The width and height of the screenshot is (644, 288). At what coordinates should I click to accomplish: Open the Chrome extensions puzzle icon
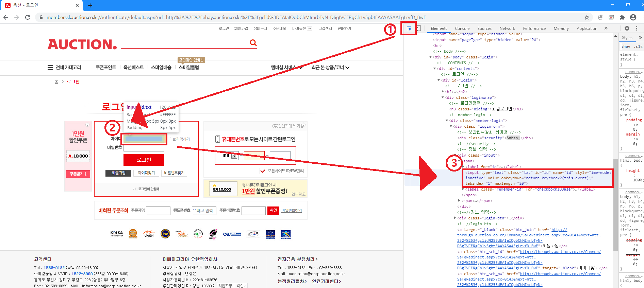pos(622,17)
